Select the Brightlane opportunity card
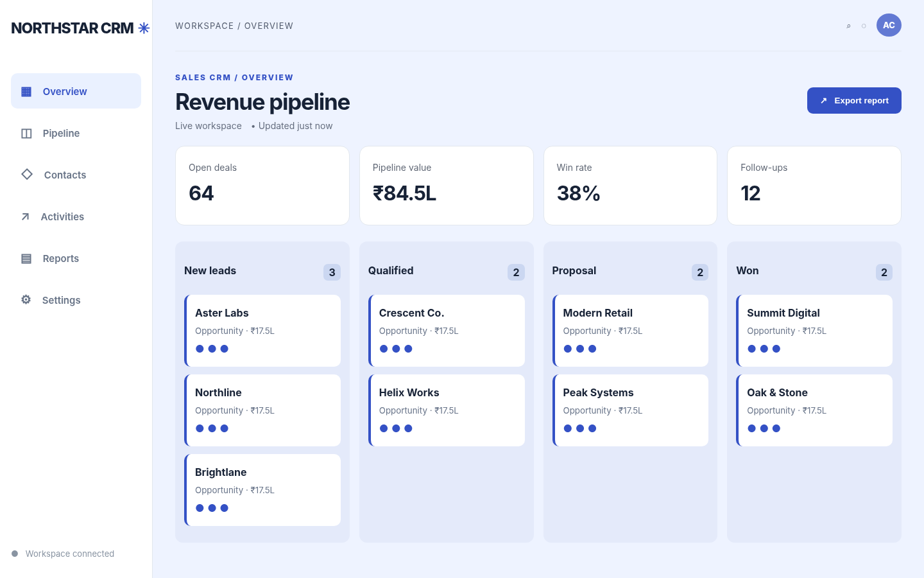 point(262,490)
